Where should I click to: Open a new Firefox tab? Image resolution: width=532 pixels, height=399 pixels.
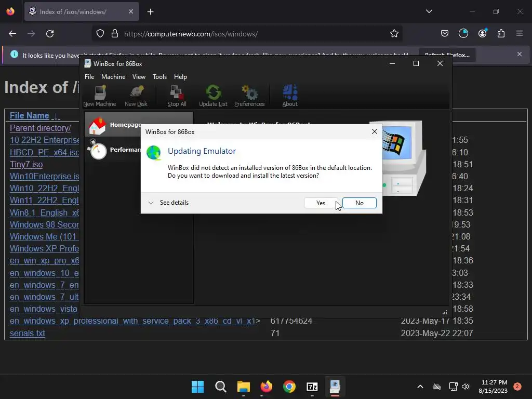pos(151,12)
